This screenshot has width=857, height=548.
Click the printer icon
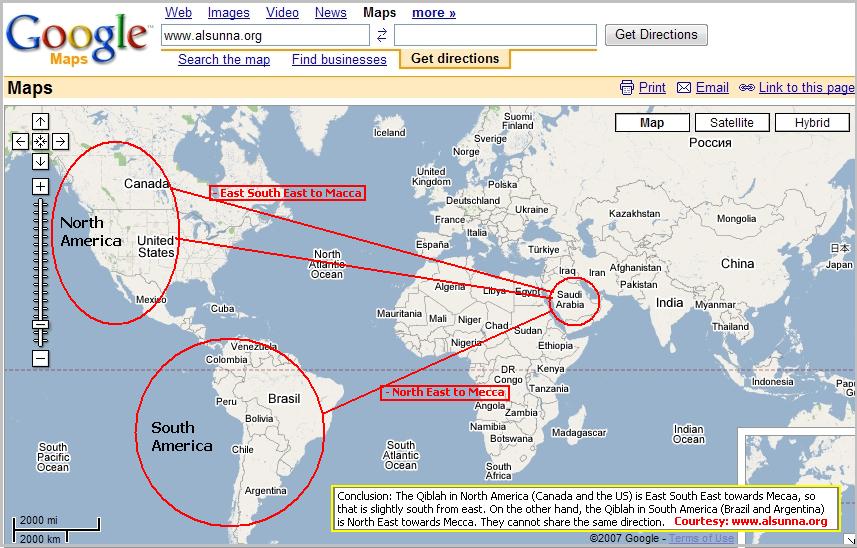click(x=627, y=87)
